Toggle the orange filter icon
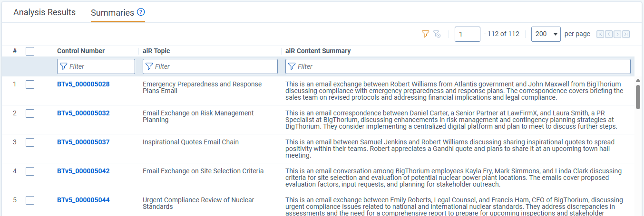This screenshot has height=216, width=644. 425,34
